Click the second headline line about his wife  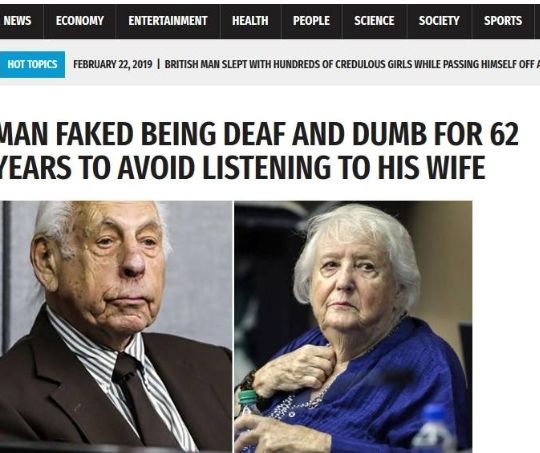point(242,168)
